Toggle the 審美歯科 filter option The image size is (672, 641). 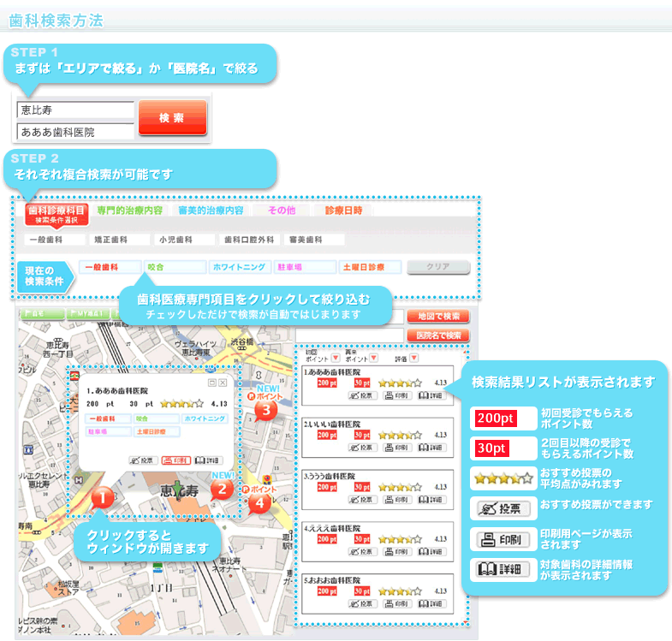[314, 240]
